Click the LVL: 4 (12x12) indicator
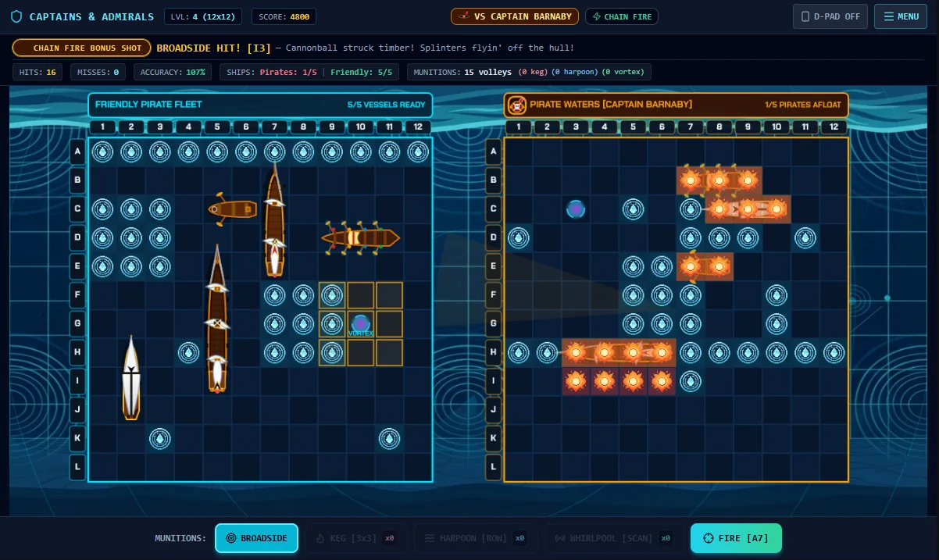 click(203, 16)
